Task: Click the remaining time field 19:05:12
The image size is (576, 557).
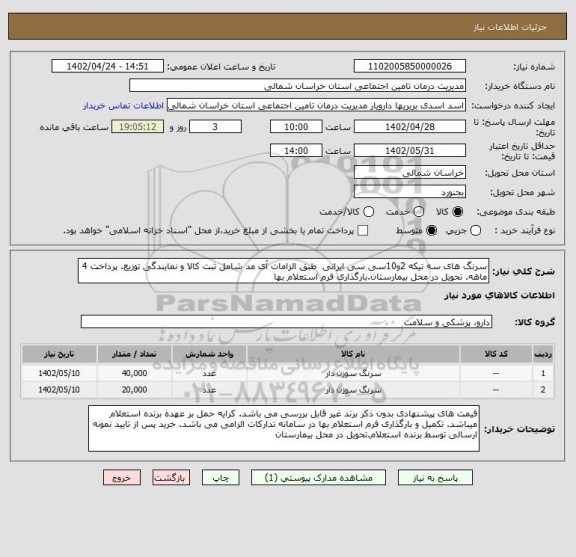Action: 138,127
